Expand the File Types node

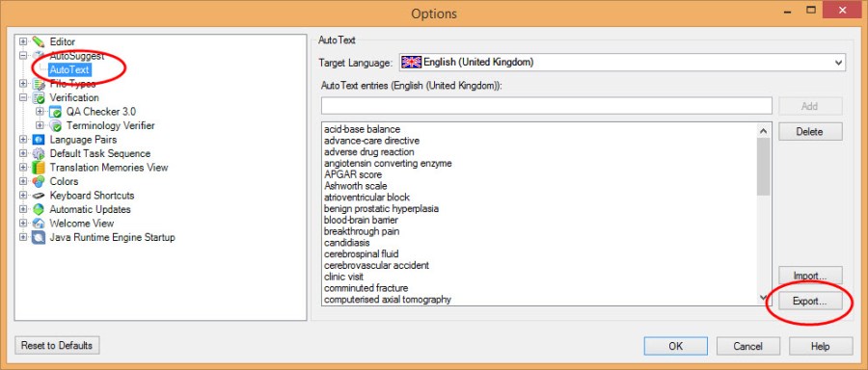point(23,84)
